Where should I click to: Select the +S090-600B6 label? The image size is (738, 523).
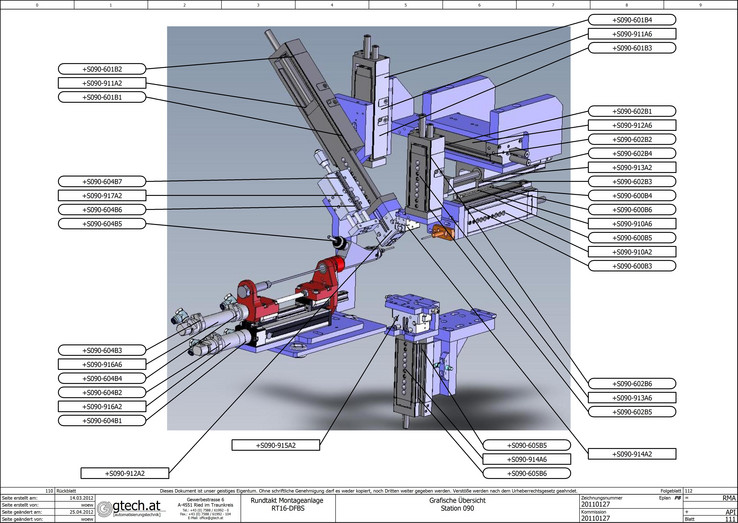click(x=632, y=209)
